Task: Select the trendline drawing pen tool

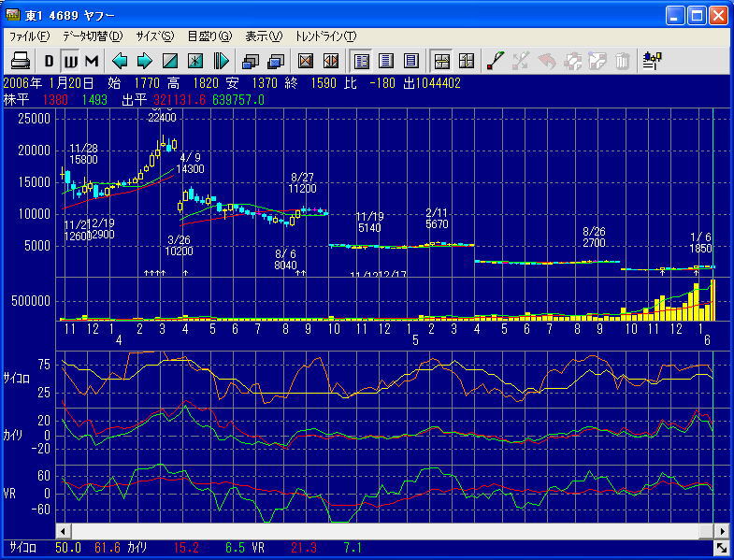Action: point(496,61)
